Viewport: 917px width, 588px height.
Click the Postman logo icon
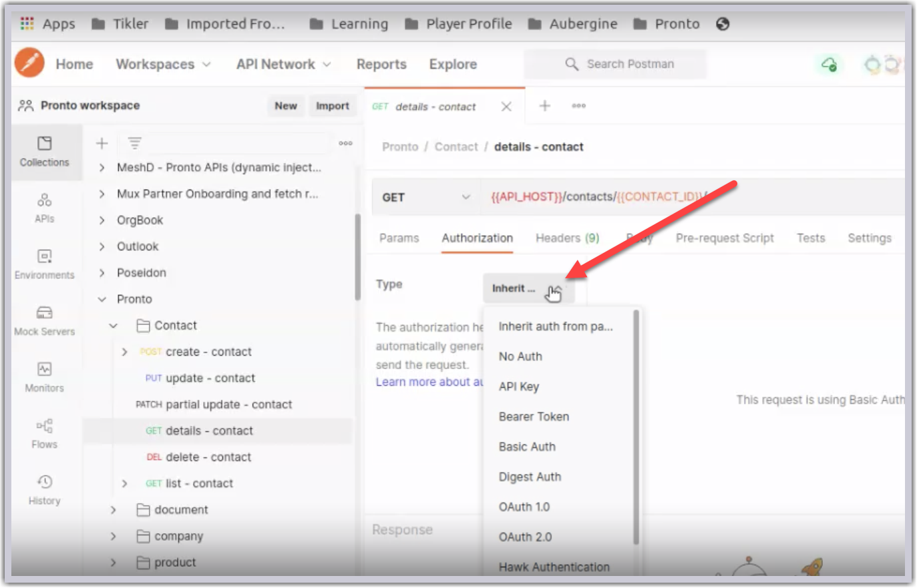29,63
